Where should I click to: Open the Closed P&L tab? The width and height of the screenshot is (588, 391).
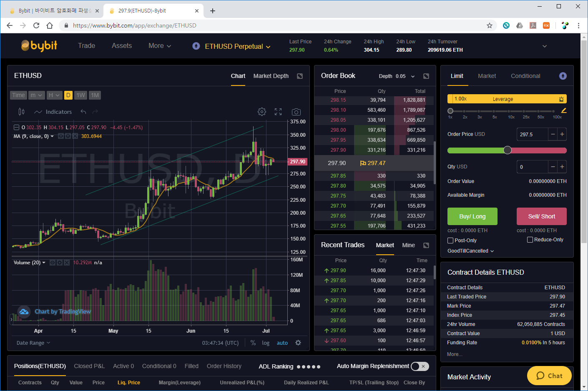coord(89,366)
